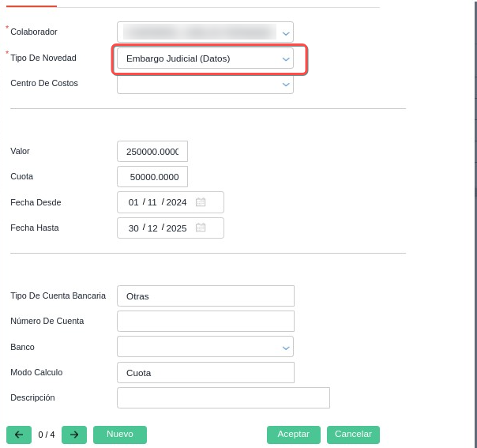Expand the Colaborador dropdown
The image size is (477, 448).
[286, 33]
